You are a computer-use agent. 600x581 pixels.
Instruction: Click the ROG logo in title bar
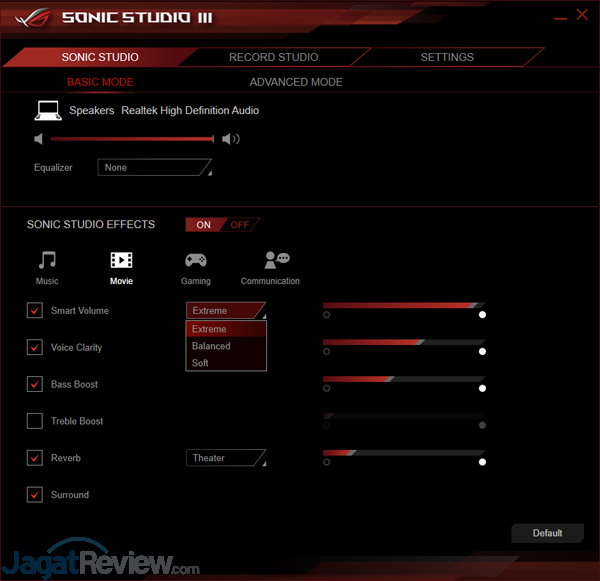coord(33,18)
